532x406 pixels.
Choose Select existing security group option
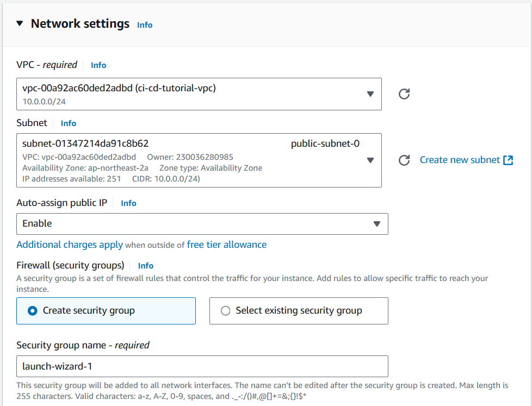click(x=299, y=311)
